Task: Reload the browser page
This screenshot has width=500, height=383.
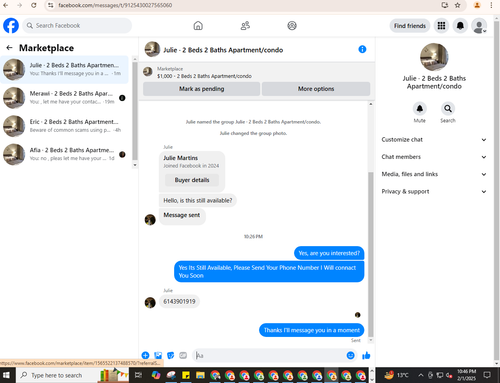Action: pos(34,5)
